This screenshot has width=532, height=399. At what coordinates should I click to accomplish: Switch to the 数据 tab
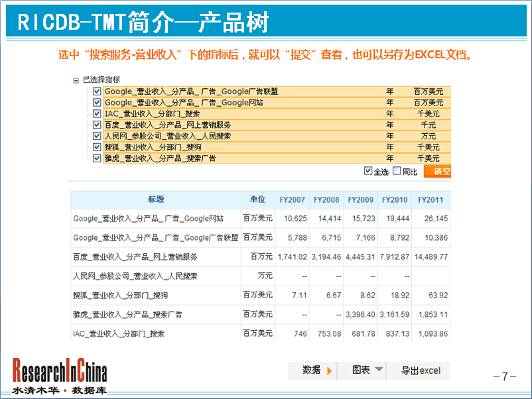[311, 370]
